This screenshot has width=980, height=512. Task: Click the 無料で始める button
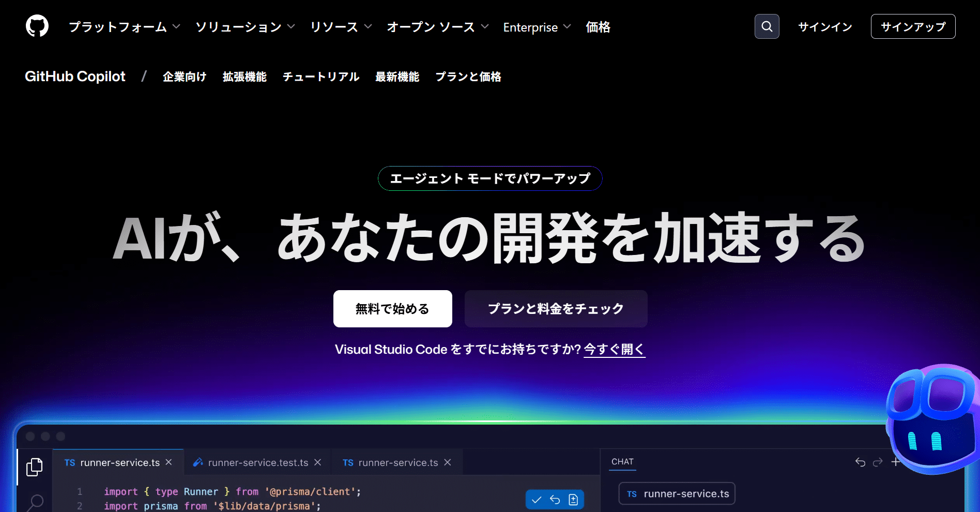pos(393,309)
